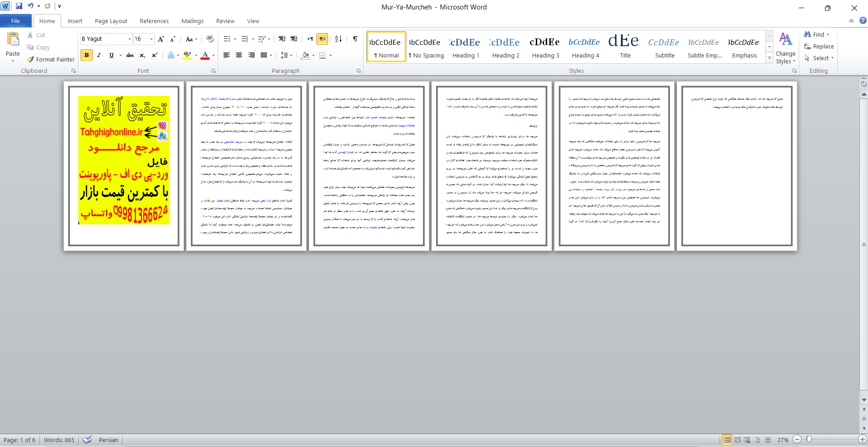This screenshot has height=447, width=868.
Task: Open the Paragraph dialog launcher
Action: [358, 71]
